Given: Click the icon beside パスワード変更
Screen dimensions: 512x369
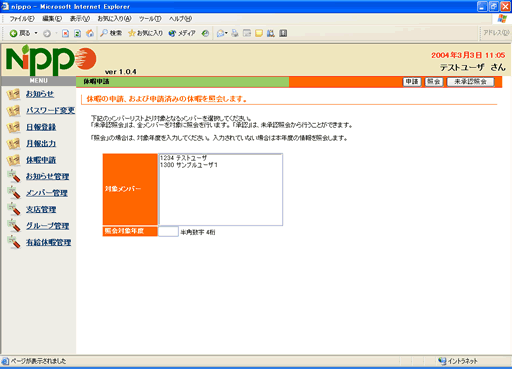Looking at the screenshot, I should (x=14, y=111).
